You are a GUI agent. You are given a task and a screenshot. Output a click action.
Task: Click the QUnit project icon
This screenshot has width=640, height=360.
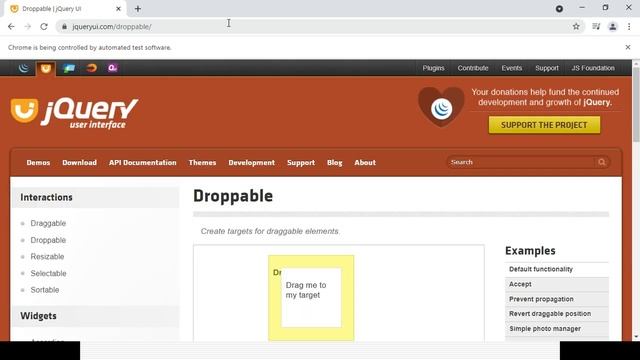(x=113, y=68)
